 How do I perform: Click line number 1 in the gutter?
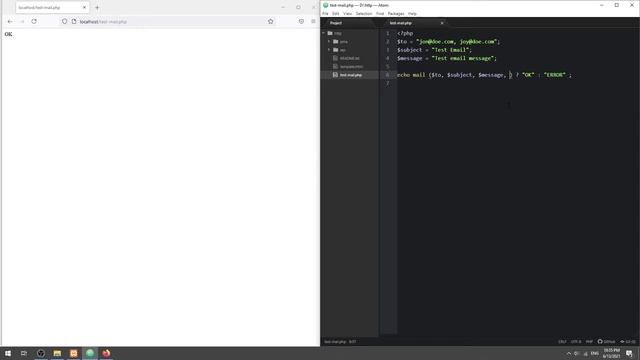(387, 33)
